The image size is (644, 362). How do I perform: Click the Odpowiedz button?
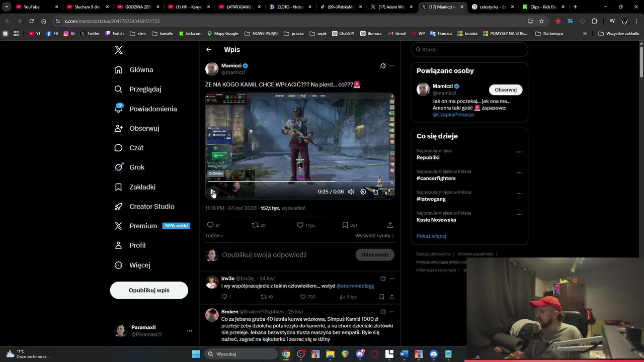(x=375, y=254)
